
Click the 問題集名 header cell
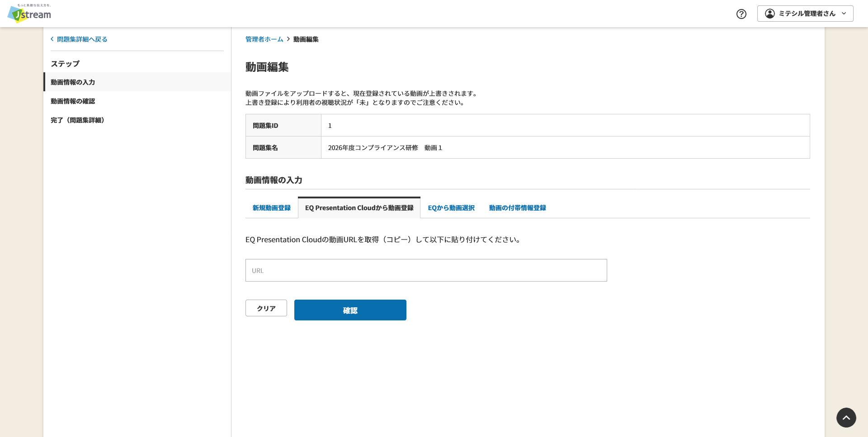click(283, 147)
